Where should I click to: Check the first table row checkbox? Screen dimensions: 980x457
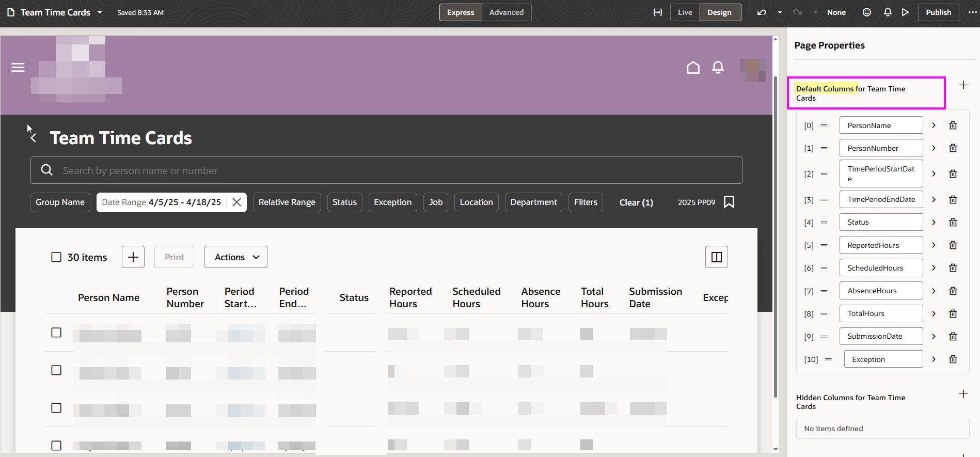click(56, 333)
